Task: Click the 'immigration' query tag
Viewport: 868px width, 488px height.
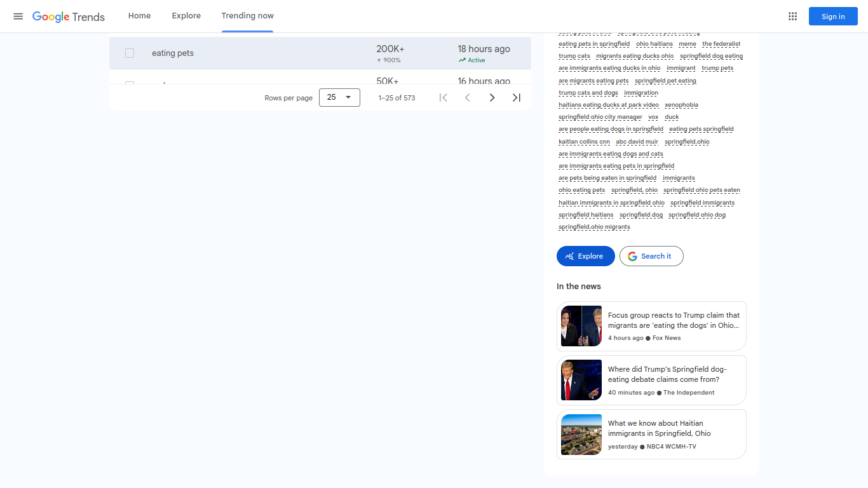Action: pos(641,93)
